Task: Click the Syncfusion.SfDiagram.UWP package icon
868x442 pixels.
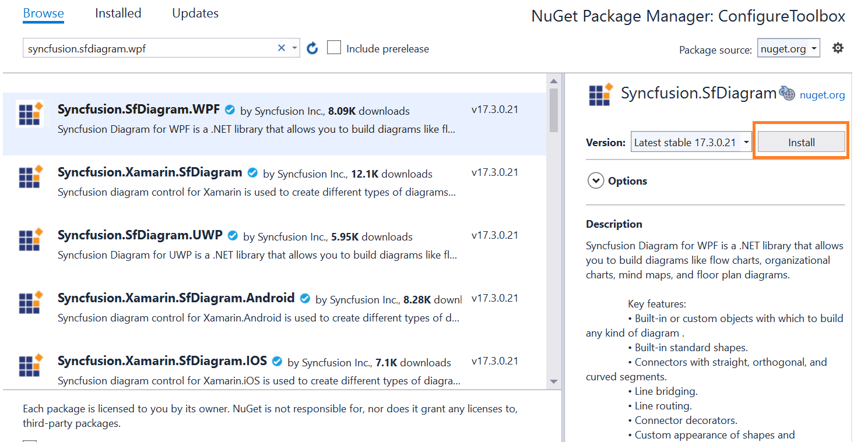Action: click(30, 240)
